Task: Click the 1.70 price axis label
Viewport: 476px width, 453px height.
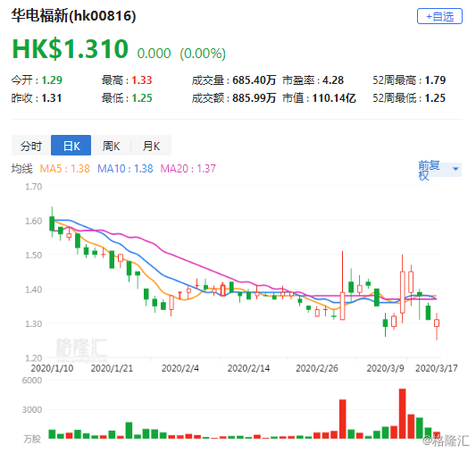Action: click(x=33, y=187)
